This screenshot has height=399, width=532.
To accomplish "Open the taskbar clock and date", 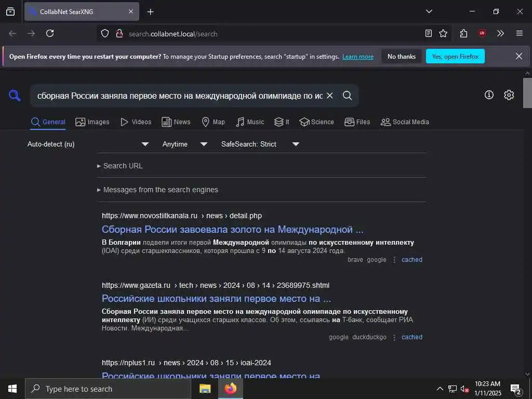I will coord(487,389).
